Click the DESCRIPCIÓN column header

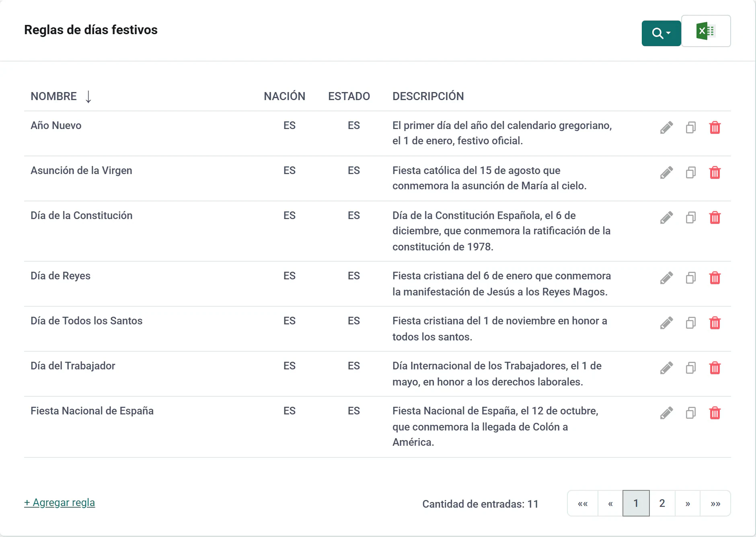point(428,96)
